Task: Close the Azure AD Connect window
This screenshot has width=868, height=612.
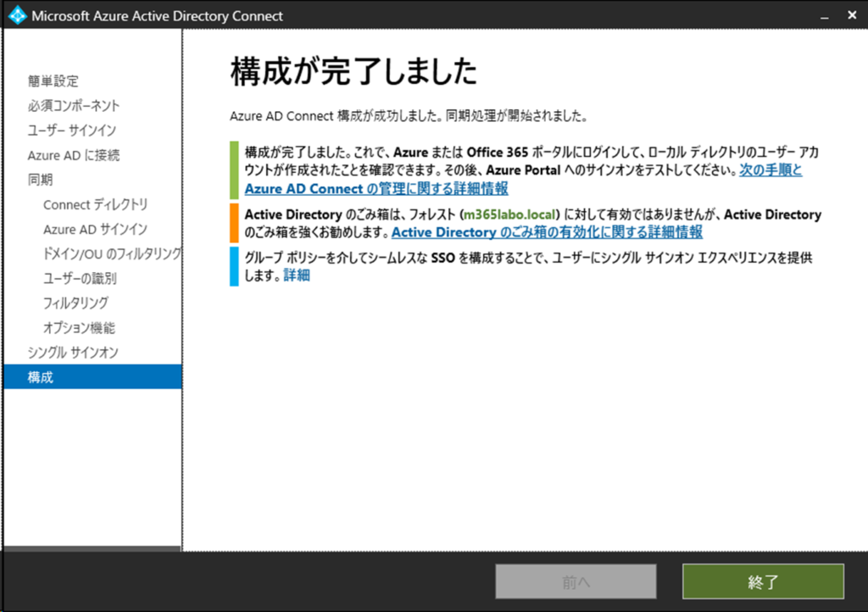Action: (852, 15)
